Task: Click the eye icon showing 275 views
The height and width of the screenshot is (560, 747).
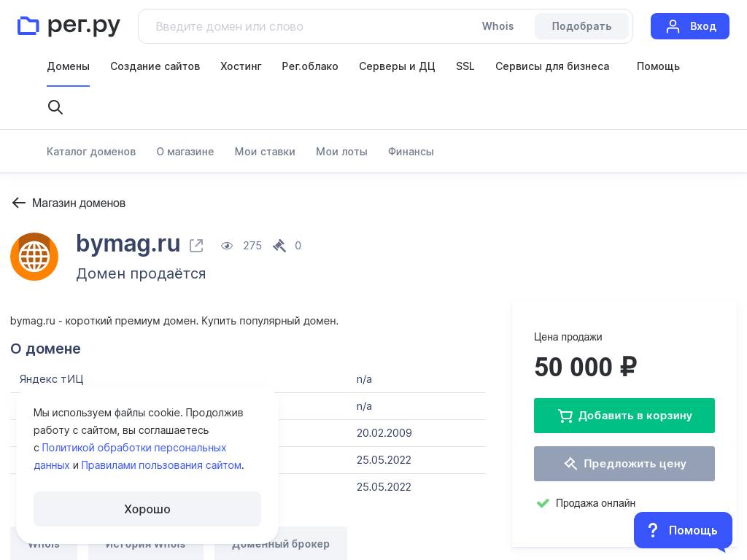Action: [x=227, y=246]
